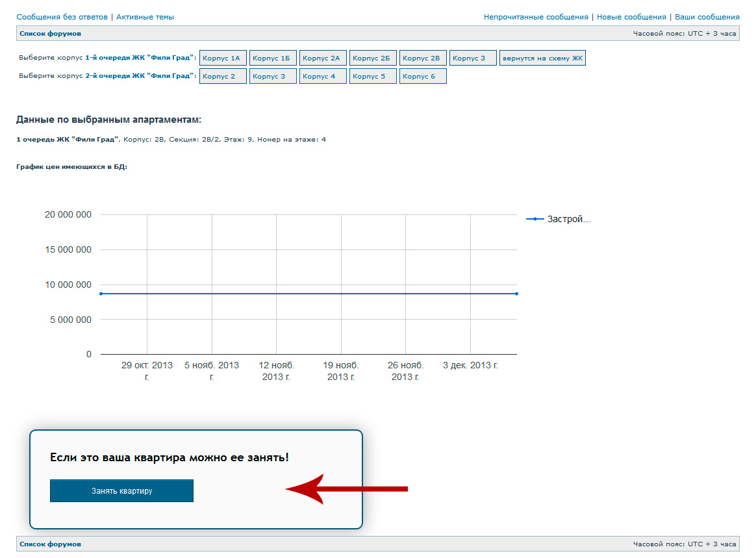Select 'Корпус 1Б' of the first phase
The height and width of the screenshot is (558, 756).
coord(272,58)
